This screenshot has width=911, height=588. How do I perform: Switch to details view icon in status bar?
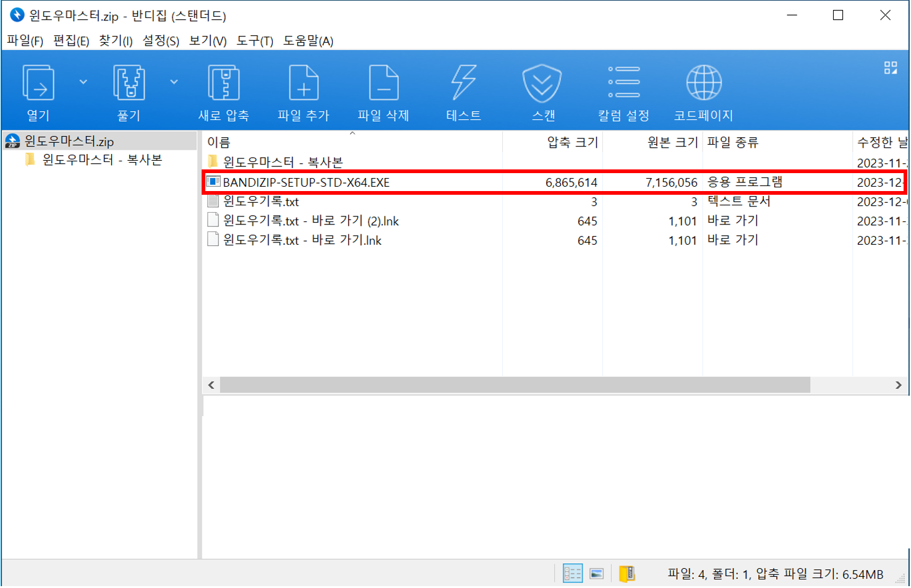click(573, 574)
